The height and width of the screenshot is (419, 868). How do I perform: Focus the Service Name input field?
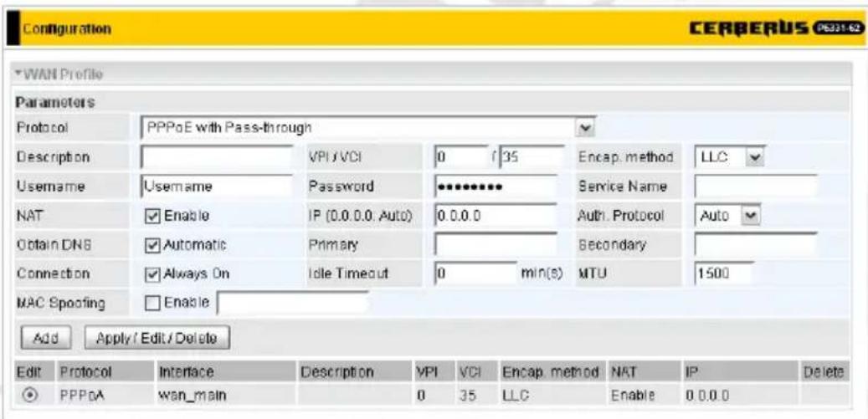coord(756,187)
